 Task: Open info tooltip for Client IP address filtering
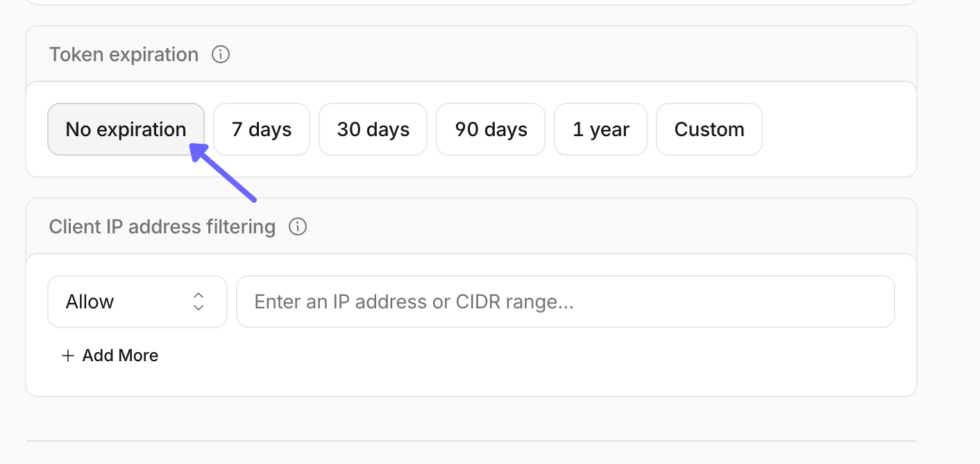coord(298,226)
